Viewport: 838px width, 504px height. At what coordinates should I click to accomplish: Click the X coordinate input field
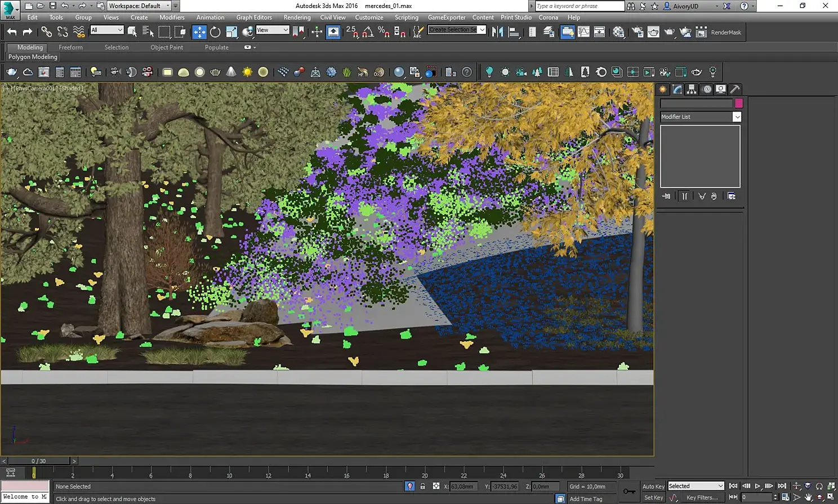point(462,487)
